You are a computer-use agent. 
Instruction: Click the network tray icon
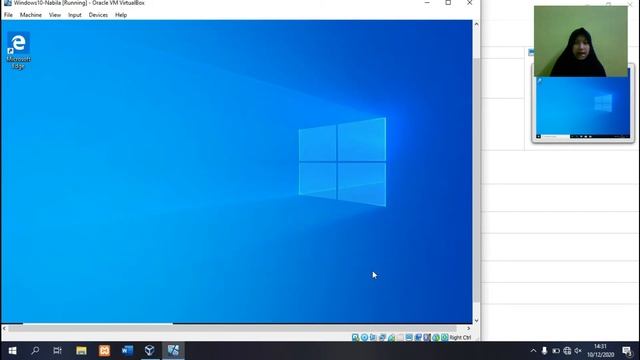point(567,351)
